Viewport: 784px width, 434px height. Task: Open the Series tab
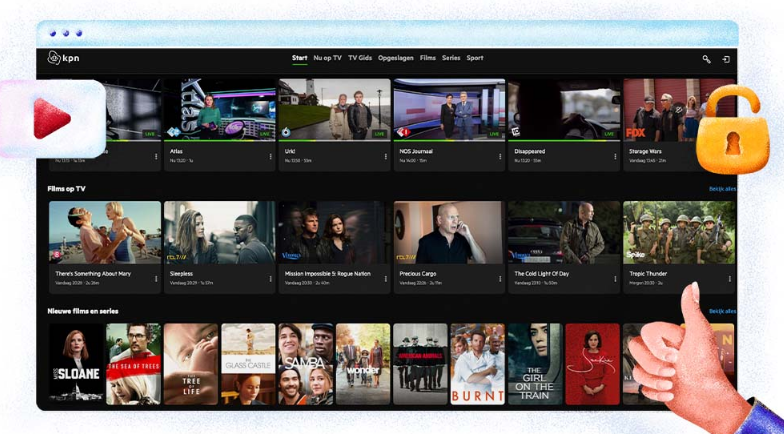451,58
